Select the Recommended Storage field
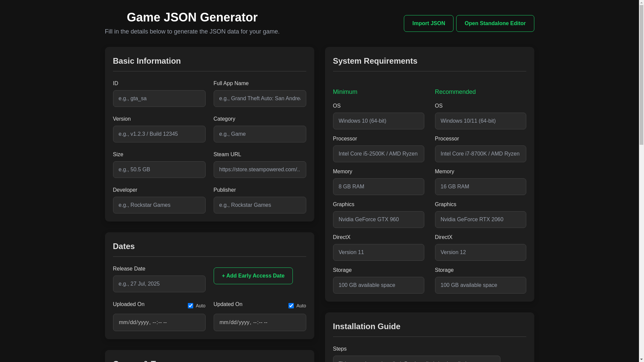The width and height of the screenshot is (644, 362). click(x=480, y=285)
